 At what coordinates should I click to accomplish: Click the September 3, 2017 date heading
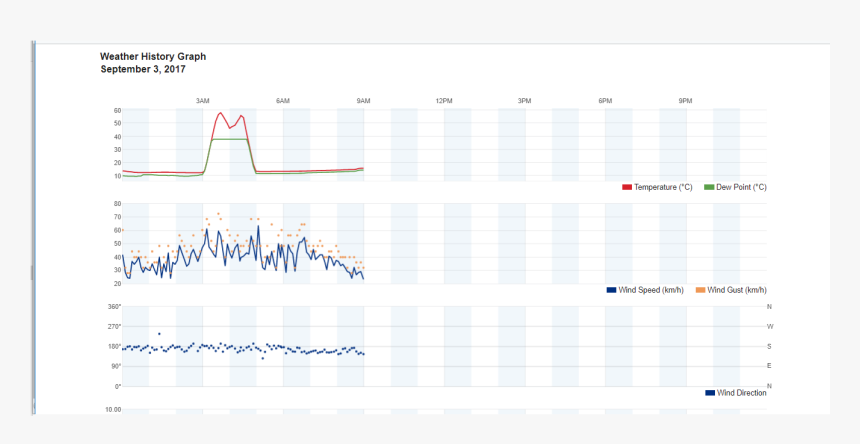pyautogui.click(x=143, y=70)
